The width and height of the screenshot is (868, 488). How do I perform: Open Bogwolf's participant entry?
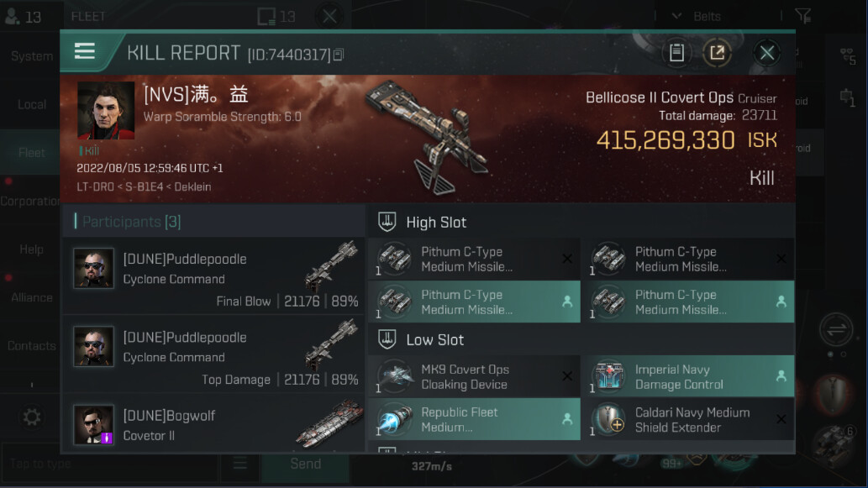pyautogui.click(x=213, y=426)
